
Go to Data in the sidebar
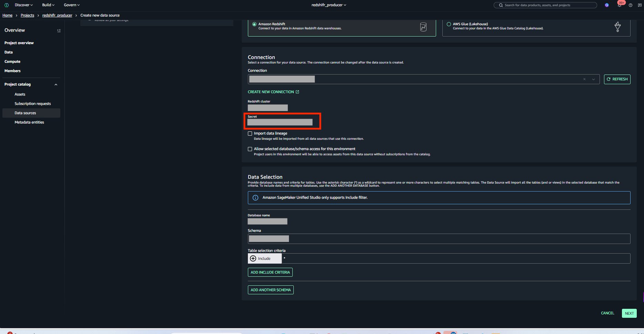click(x=9, y=52)
